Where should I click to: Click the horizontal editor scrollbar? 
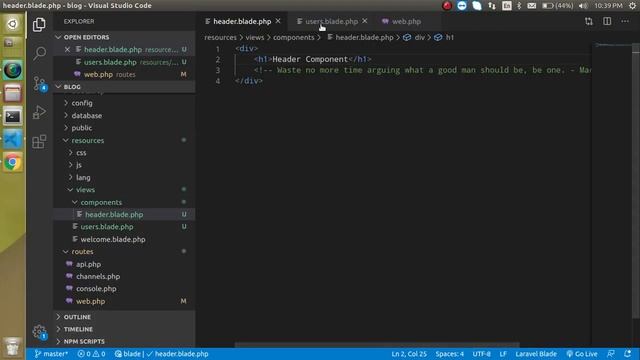pyautogui.click(x=377, y=345)
